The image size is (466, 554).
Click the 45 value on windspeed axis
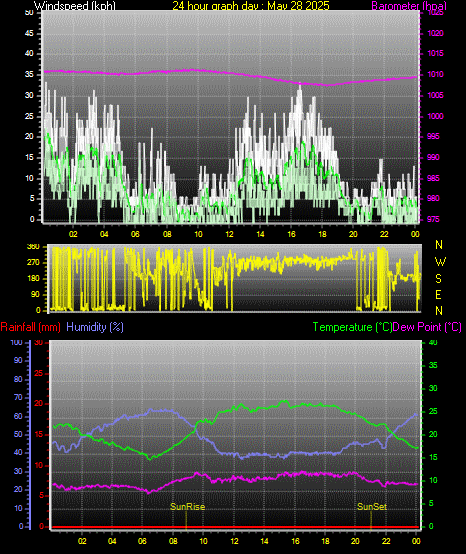coord(29,34)
